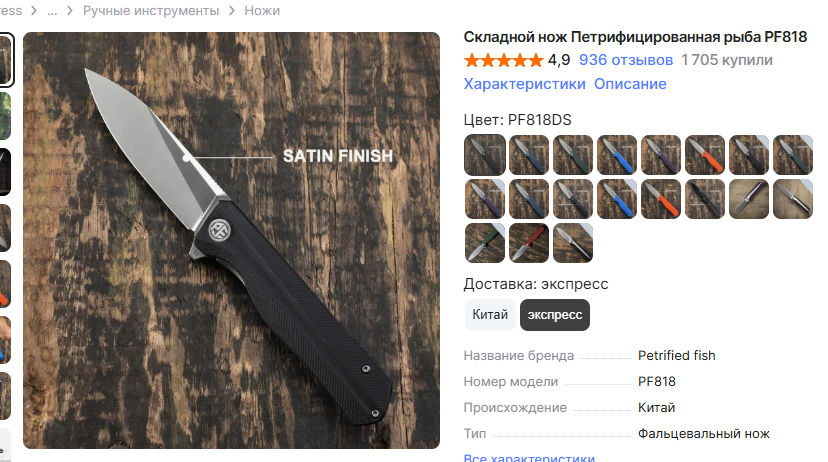Click the main satin finish knife image
The height and width of the screenshot is (462, 828).
point(231,240)
